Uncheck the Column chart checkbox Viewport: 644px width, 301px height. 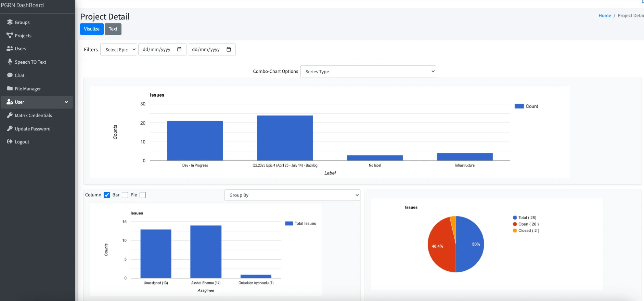click(x=107, y=195)
